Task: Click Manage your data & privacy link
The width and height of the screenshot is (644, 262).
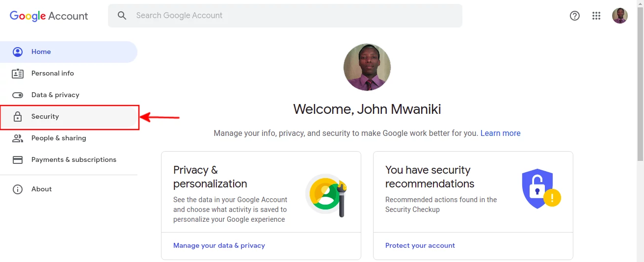Action: (x=219, y=245)
